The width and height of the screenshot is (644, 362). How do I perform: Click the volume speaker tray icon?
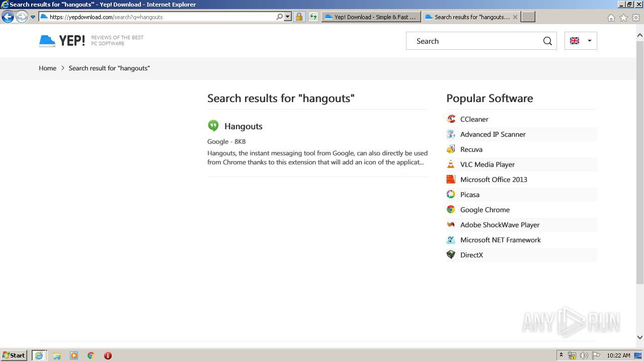[x=584, y=355]
